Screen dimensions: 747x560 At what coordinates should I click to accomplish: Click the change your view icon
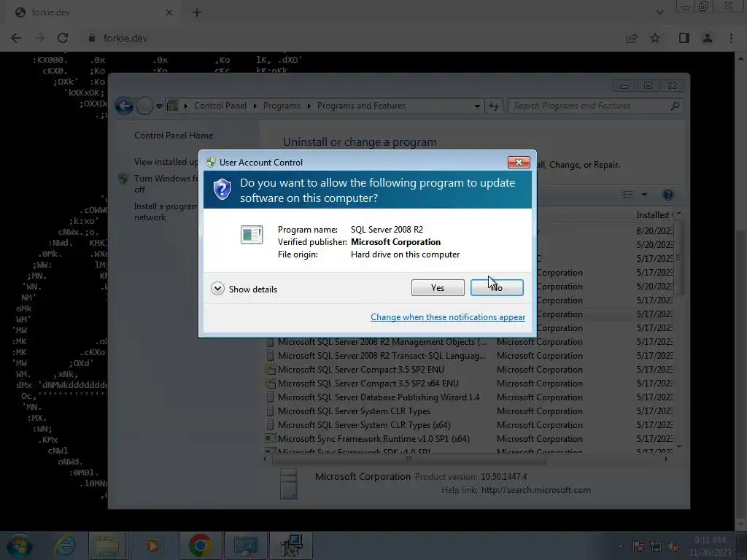click(628, 194)
